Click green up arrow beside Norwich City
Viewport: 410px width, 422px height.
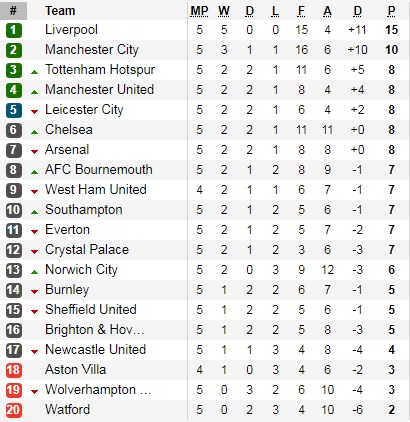tap(34, 272)
